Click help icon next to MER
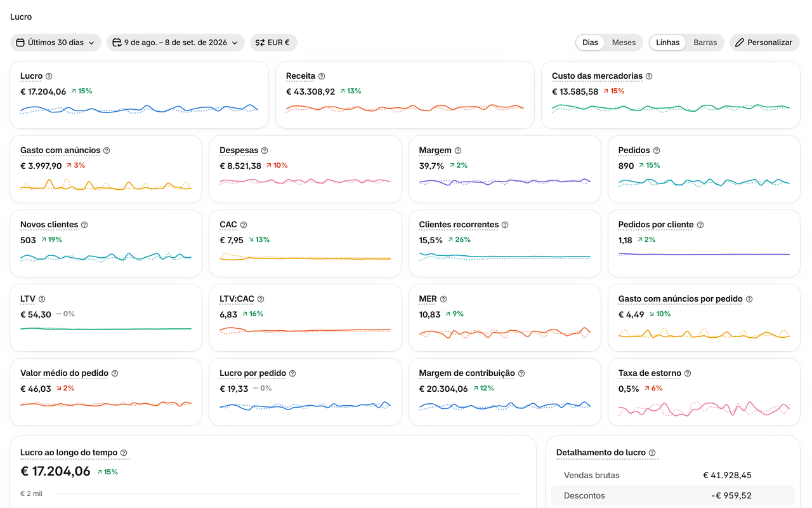 pyautogui.click(x=443, y=299)
